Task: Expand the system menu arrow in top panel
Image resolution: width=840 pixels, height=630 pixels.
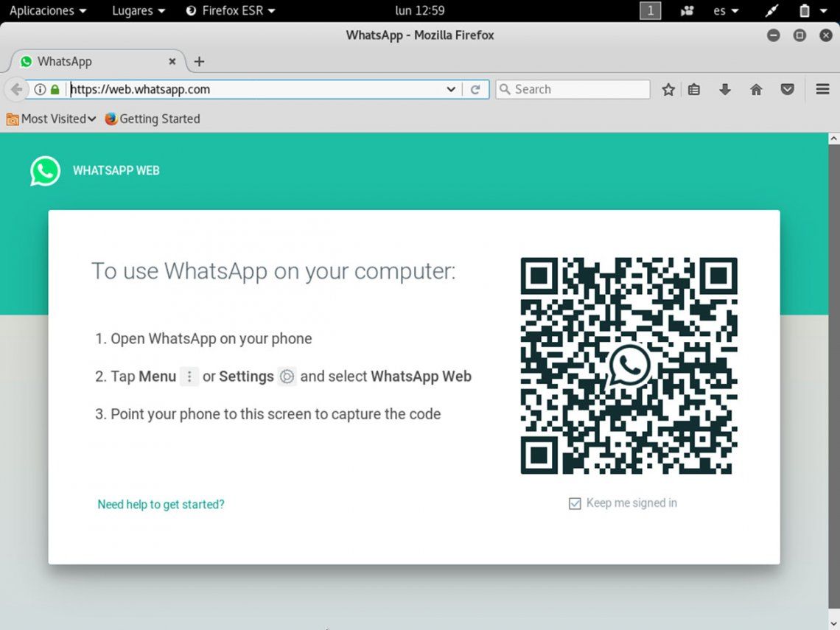Action: (824, 11)
